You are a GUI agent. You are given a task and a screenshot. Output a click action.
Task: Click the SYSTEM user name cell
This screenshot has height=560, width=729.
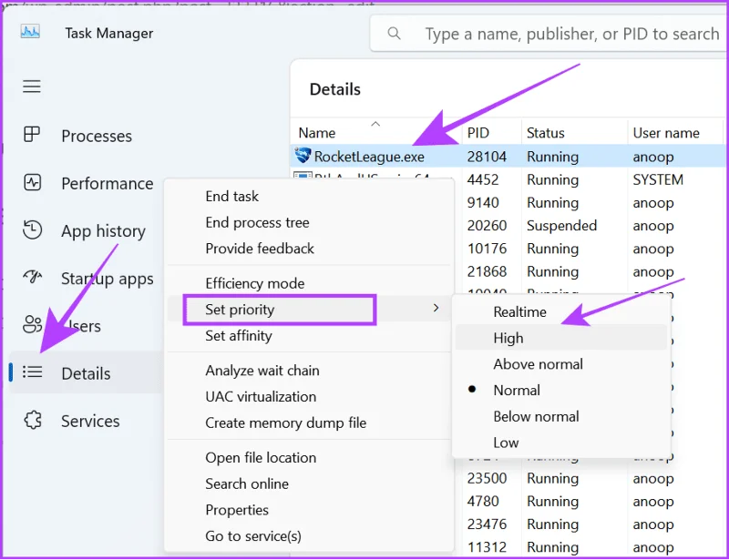click(x=658, y=179)
